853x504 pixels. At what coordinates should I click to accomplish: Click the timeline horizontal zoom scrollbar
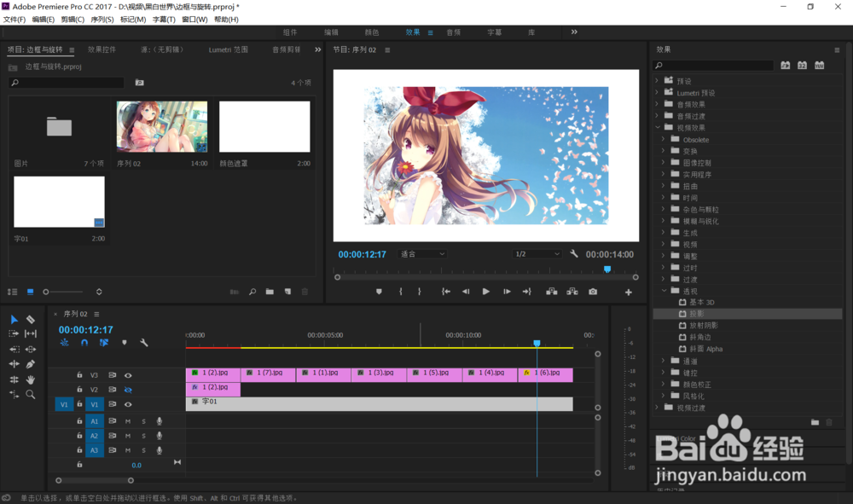click(95, 481)
